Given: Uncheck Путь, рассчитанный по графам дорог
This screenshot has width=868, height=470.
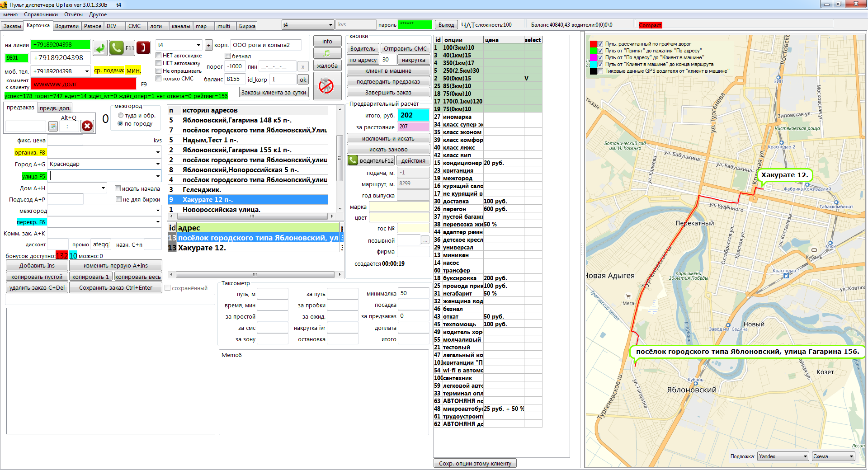Looking at the screenshot, I should click(600, 44).
